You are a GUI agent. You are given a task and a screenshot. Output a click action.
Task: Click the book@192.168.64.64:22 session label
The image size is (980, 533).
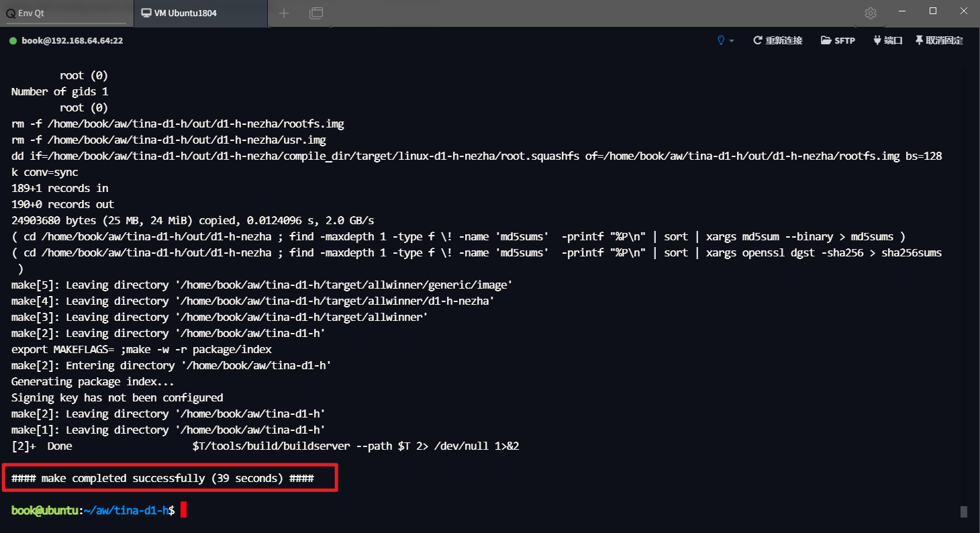click(72, 41)
